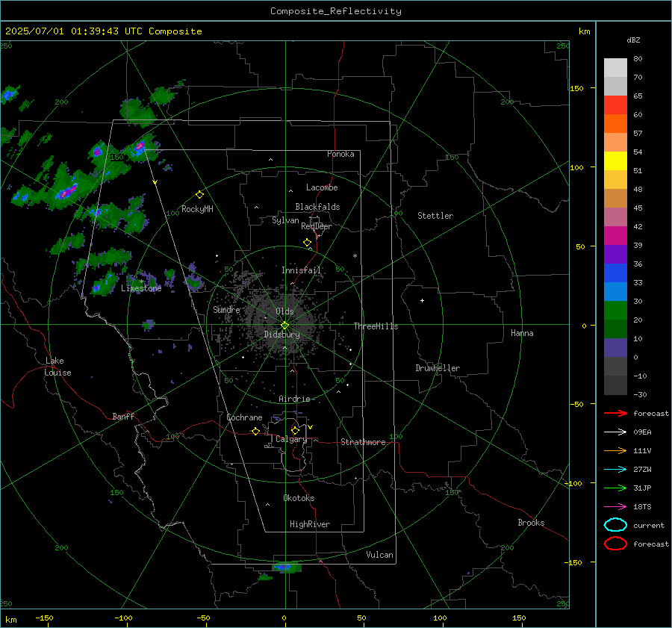
Task: Click the Didsbury label
Action: coord(281,335)
